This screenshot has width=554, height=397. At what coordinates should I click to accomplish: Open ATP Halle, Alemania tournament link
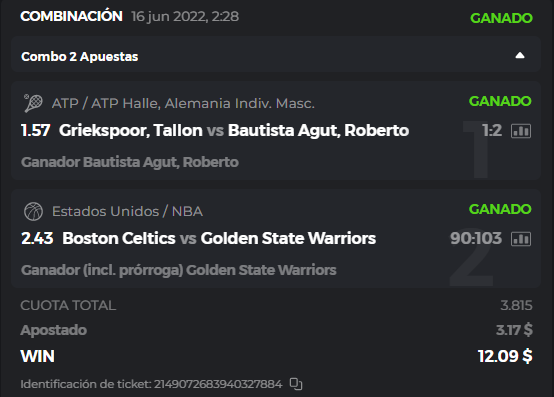[x=183, y=103]
